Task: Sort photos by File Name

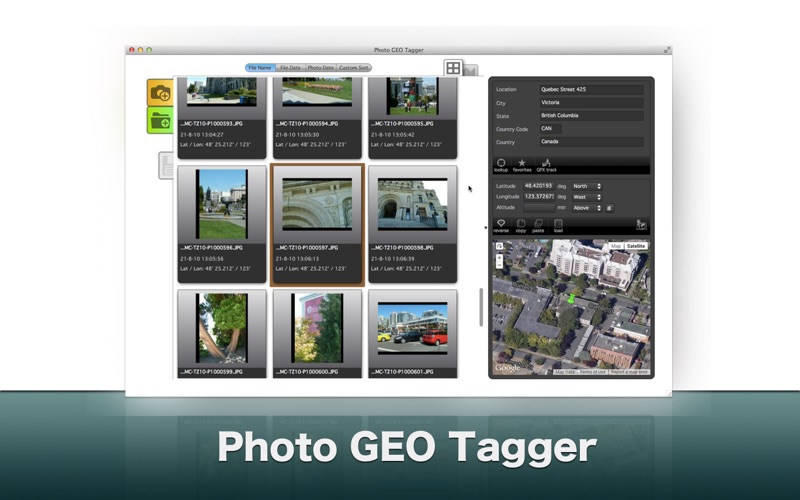Action: pyautogui.click(x=260, y=68)
